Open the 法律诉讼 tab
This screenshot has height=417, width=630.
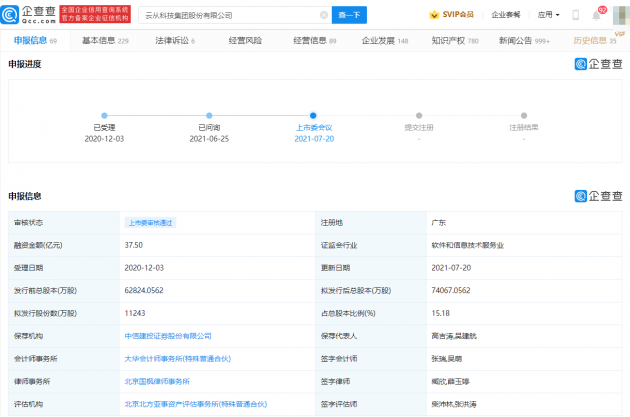pos(174,40)
